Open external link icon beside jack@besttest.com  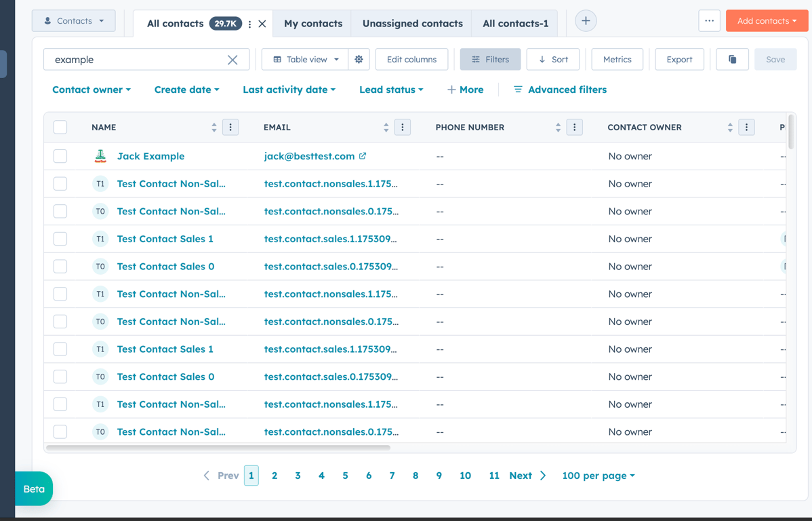pos(363,155)
